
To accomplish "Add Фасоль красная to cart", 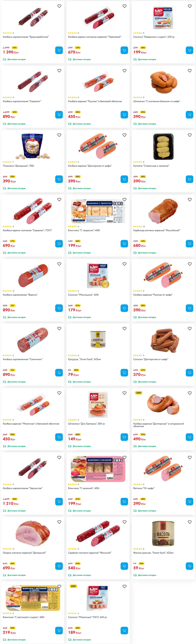I will [189, 566].
